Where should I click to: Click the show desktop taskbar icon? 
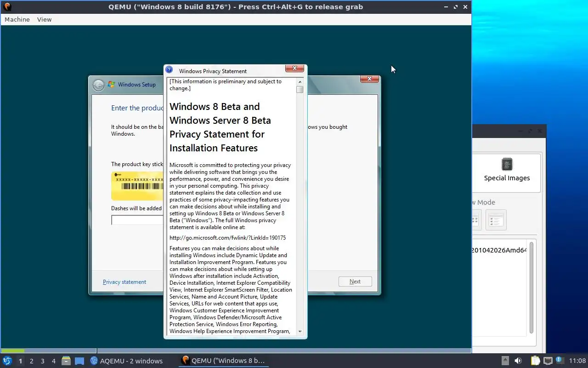79,361
